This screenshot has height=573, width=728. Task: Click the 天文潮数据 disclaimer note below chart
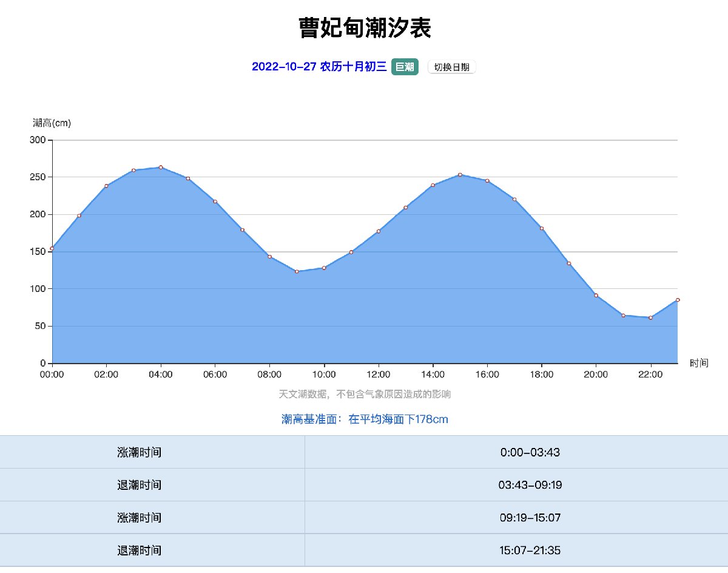click(x=365, y=395)
